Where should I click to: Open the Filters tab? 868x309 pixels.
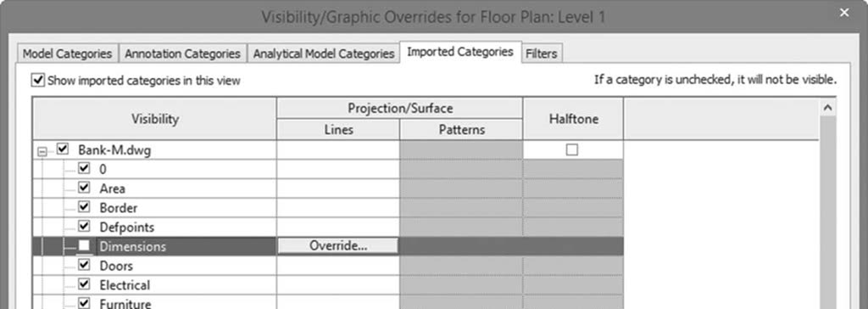tap(542, 53)
